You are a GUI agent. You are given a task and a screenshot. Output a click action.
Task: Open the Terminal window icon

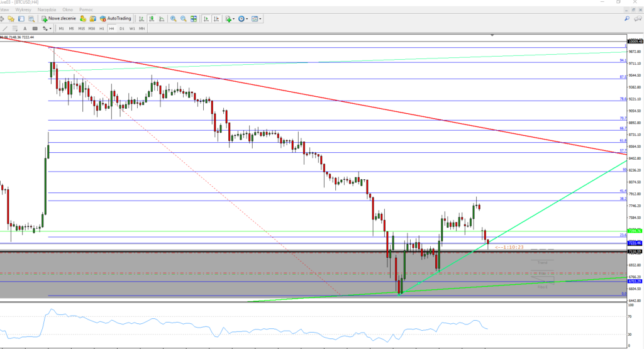(21, 18)
